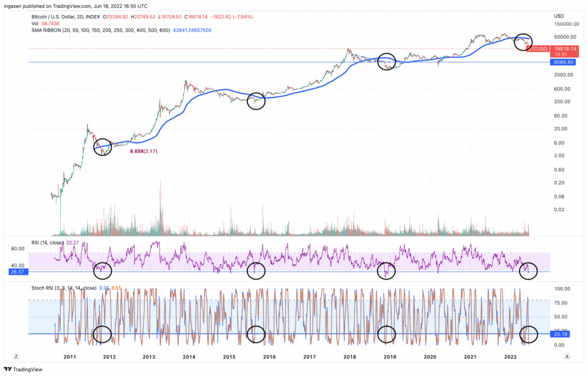Click the blue 26.37 RSI level label
This screenshot has height=376, width=588.
click(18, 272)
